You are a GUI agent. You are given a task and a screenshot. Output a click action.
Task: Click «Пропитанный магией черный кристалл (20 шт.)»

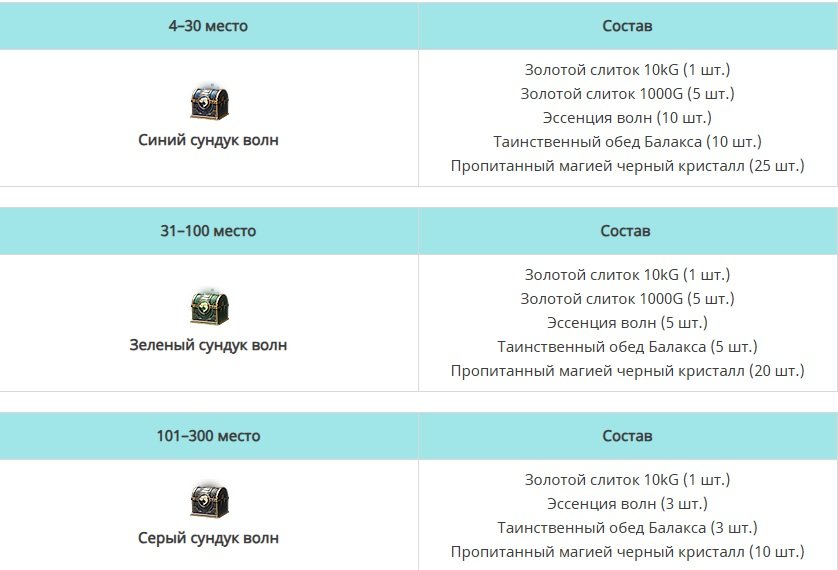(x=627, y=371)
